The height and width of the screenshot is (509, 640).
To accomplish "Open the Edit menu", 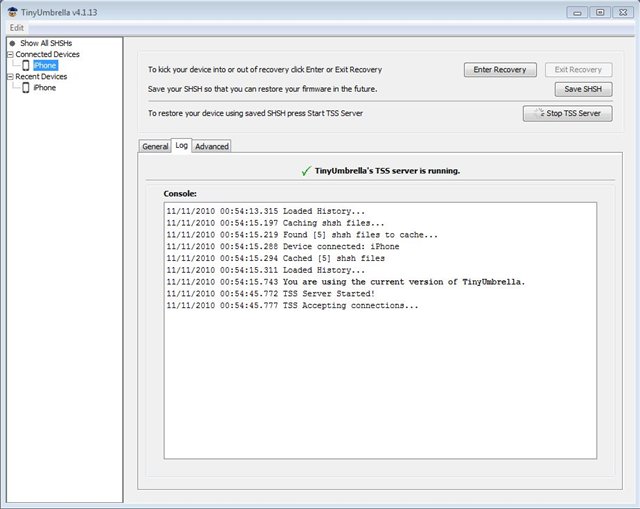I will 17,28.
